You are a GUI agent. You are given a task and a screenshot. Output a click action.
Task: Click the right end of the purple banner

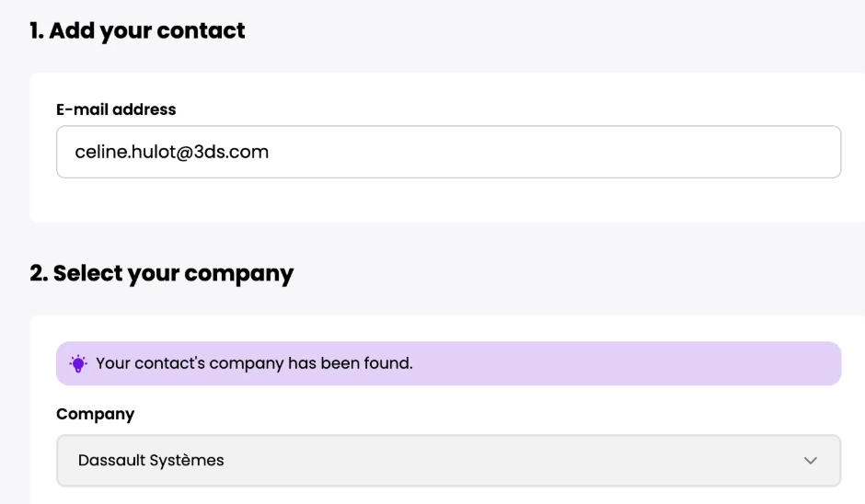(819, 363)
